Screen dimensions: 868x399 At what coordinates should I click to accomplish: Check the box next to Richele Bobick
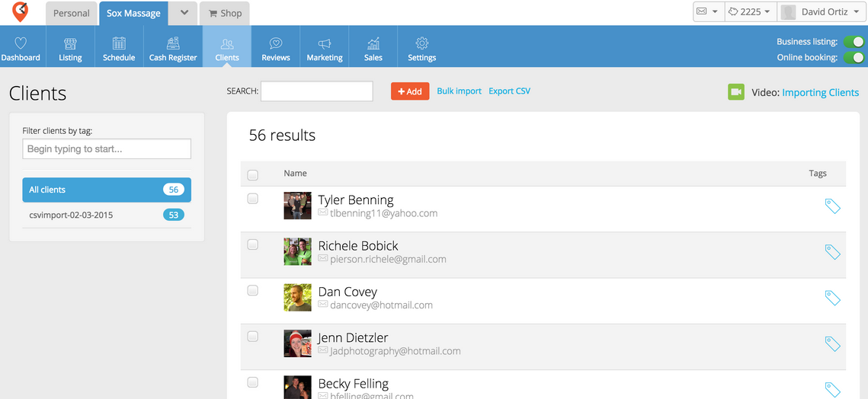tap(253, 244)
